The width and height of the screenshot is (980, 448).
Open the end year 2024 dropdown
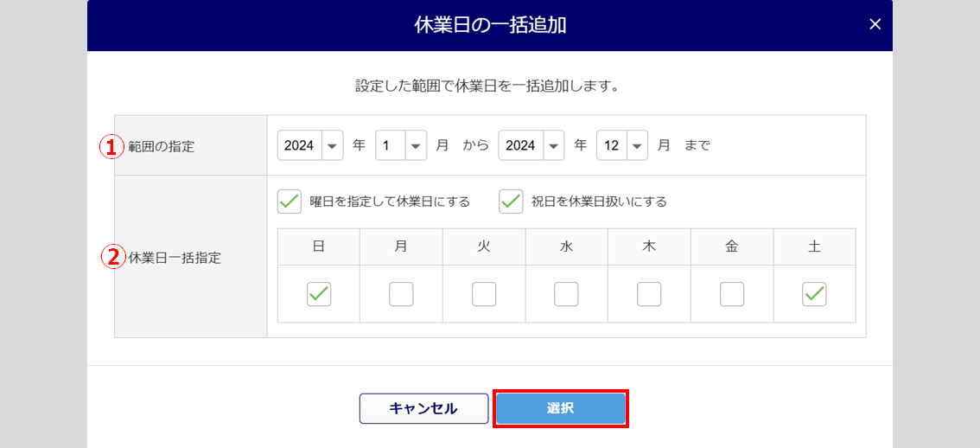coord(531,145)
